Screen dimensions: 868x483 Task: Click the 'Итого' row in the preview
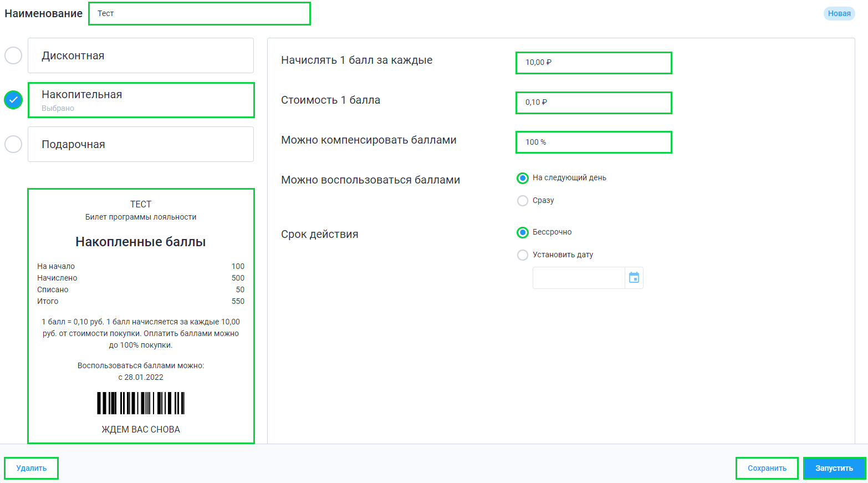tap(141, 301)
